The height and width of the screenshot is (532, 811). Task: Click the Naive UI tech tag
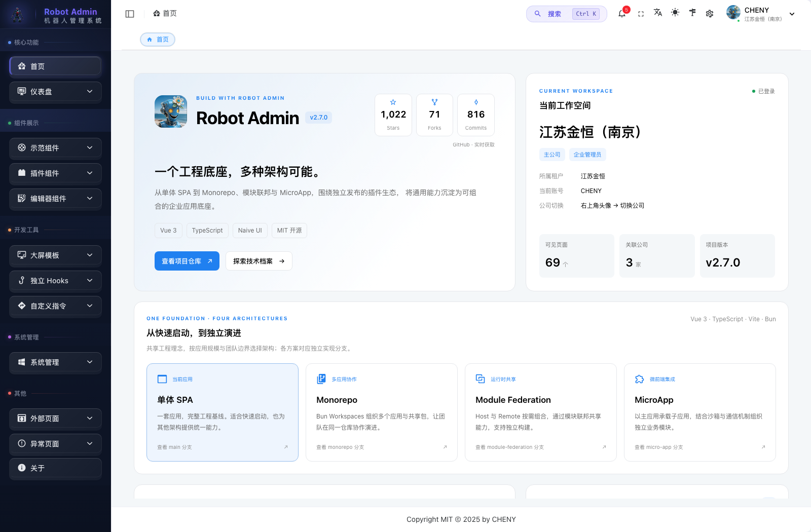coord(250,231)
